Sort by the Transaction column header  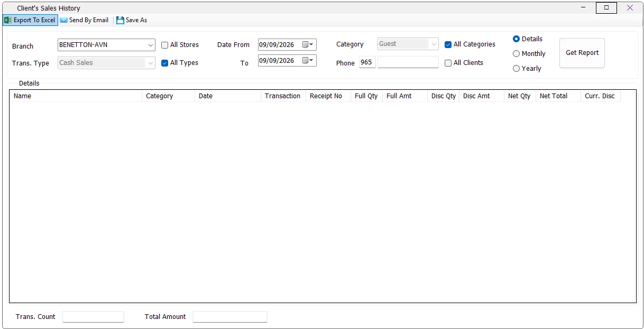(283, 96)
